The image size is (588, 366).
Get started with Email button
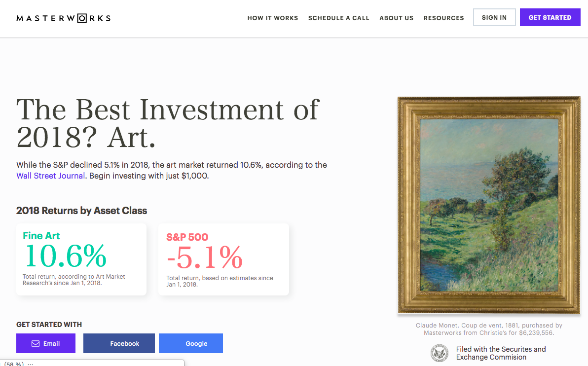tap(46, 344)
